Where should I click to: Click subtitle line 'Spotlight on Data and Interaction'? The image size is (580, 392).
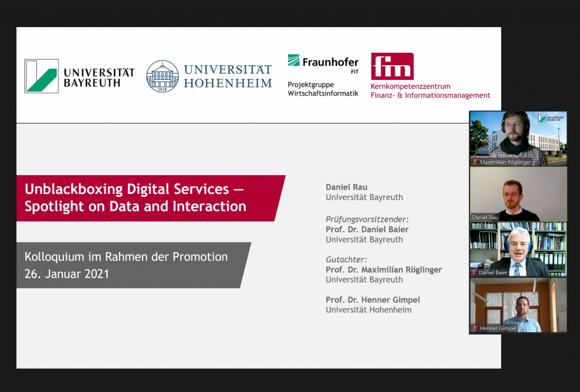pos(135,206)
